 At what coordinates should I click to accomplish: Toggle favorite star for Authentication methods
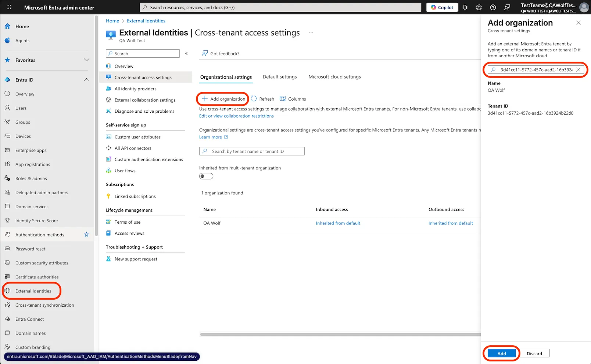coord(86,234)
